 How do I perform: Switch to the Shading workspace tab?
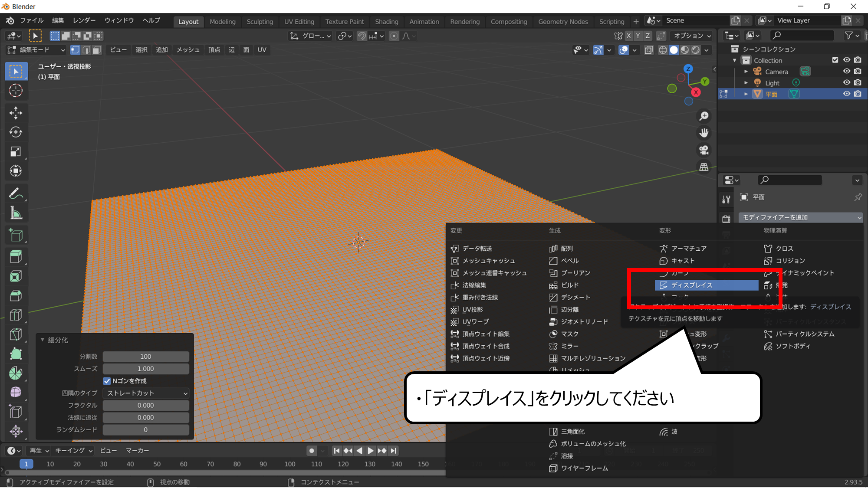pyautogui.click(x=386, y=22)
